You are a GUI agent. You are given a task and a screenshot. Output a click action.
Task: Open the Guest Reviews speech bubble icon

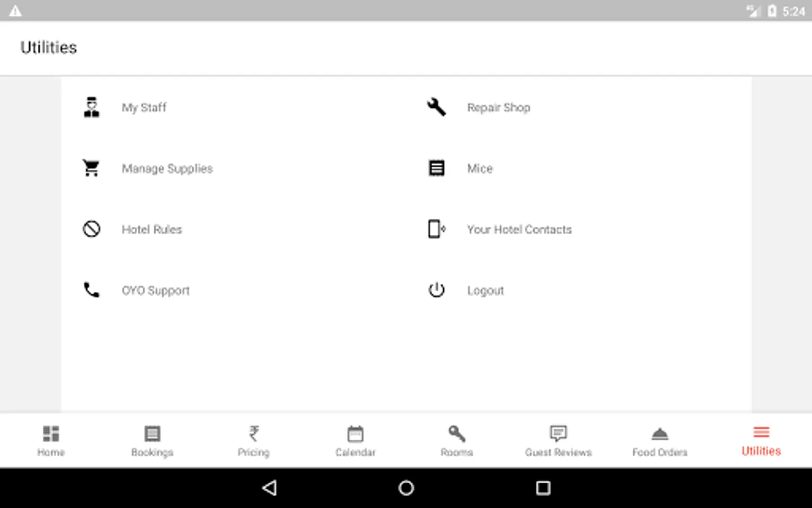tap(558, 433)
